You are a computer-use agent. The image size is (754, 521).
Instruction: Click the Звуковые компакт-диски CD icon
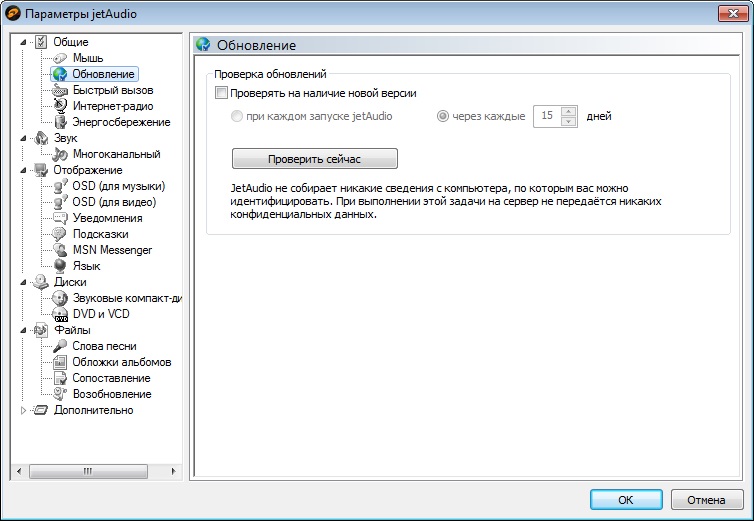click(60, 298)
